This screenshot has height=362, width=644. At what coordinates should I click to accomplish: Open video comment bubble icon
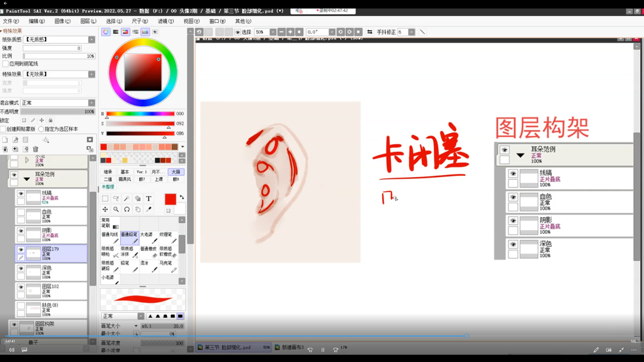(x=24, y=350)
